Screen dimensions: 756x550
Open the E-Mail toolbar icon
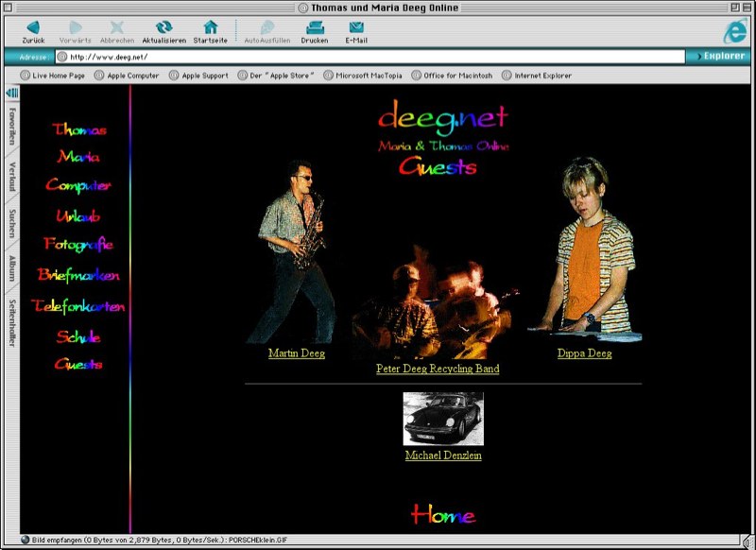[x=356, y=27]
